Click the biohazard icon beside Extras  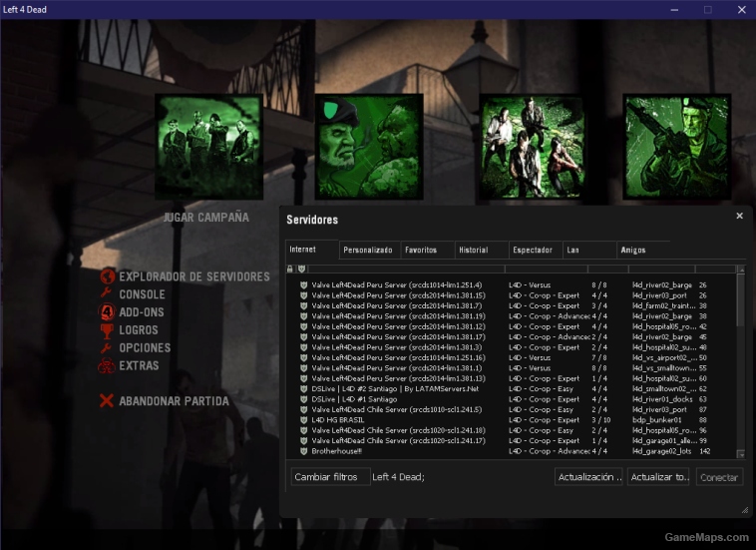[107, 365]
